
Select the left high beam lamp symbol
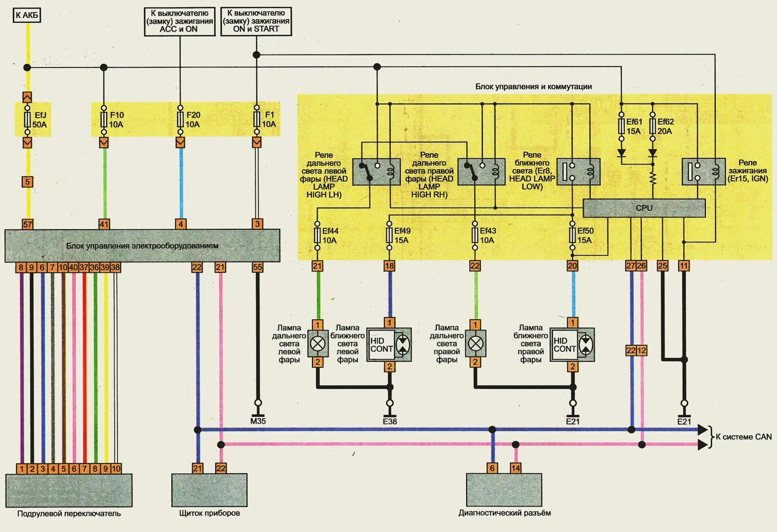coord(317,344)
